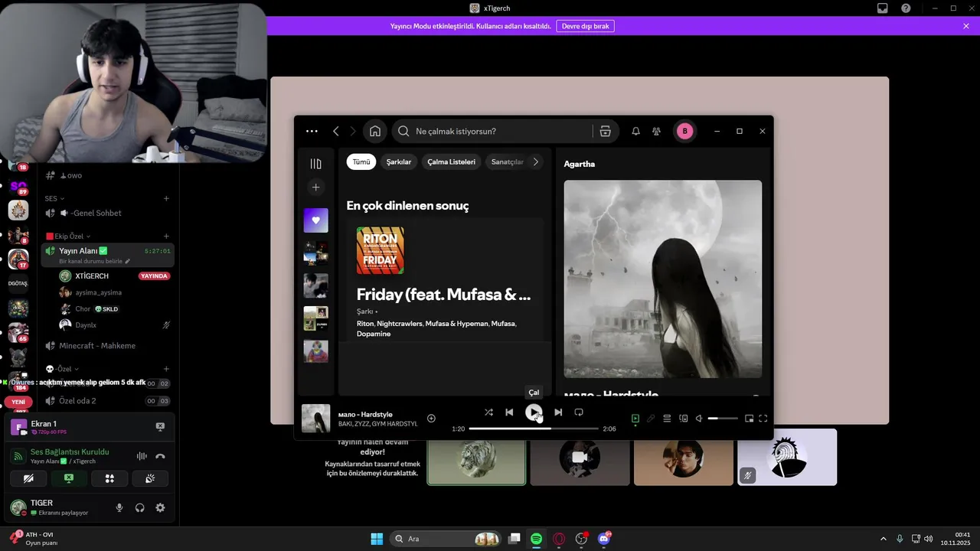This screenshot has width=980, height=551.
Task: Click the YAYINDA live badge
Action: [x=154, y=275]
